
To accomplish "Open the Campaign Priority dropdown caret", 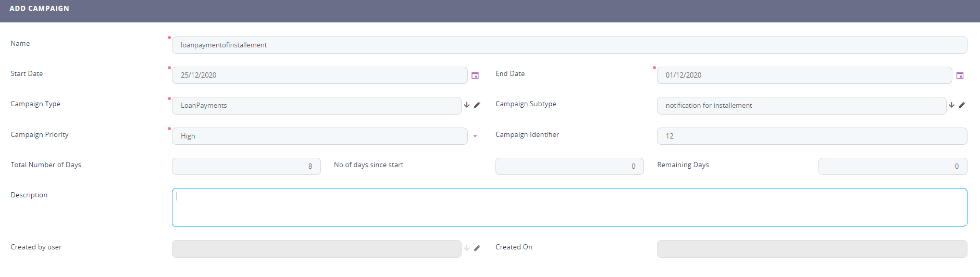I will point(475,136).
